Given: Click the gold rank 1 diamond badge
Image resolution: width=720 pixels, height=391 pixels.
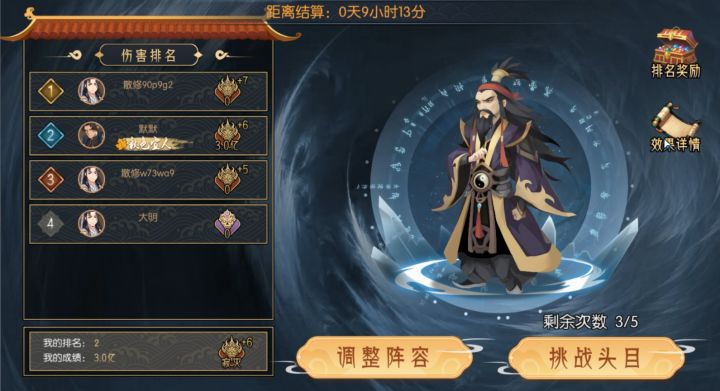Looking at the screenshot, I should pyautogui.click(x=51, y=91).
